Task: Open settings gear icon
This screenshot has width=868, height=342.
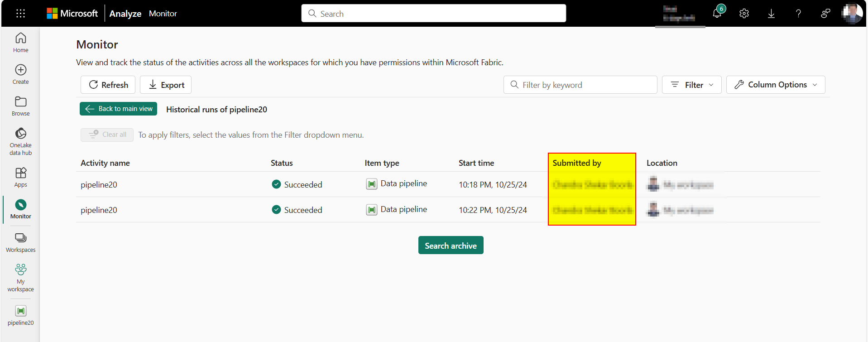Action: click(744, 14)
